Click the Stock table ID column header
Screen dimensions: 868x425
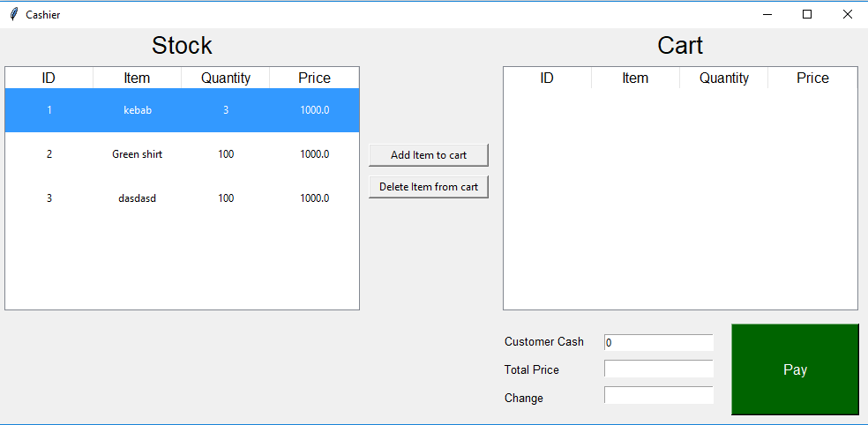pyautogui.click(x=49, y=78)
